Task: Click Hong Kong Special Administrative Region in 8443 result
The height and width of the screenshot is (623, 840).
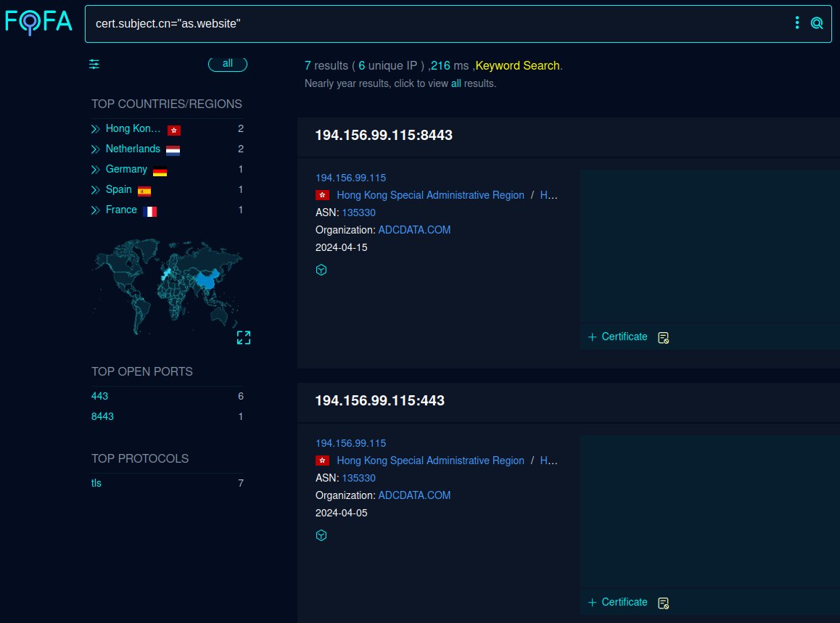Action: (430, 196)
